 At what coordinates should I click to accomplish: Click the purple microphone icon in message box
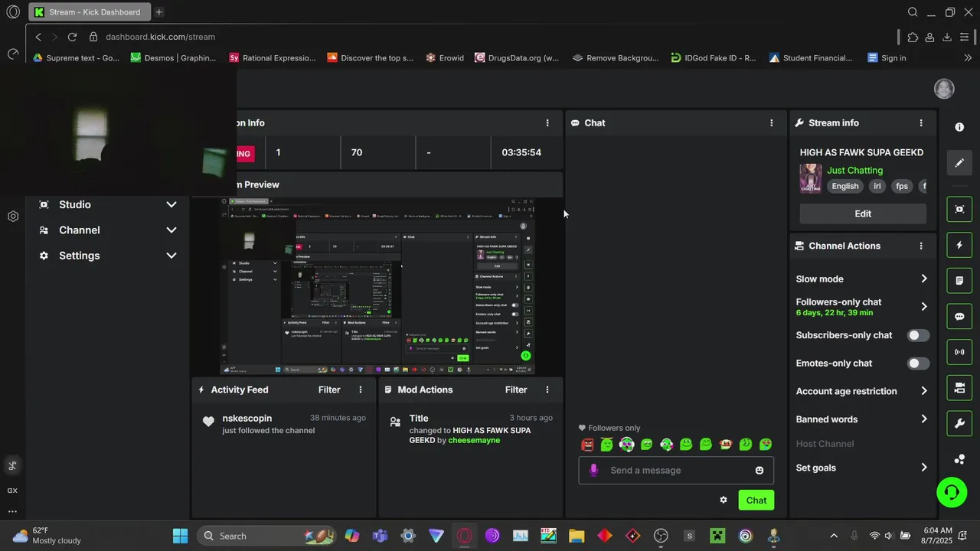click(x=593, y=470)
